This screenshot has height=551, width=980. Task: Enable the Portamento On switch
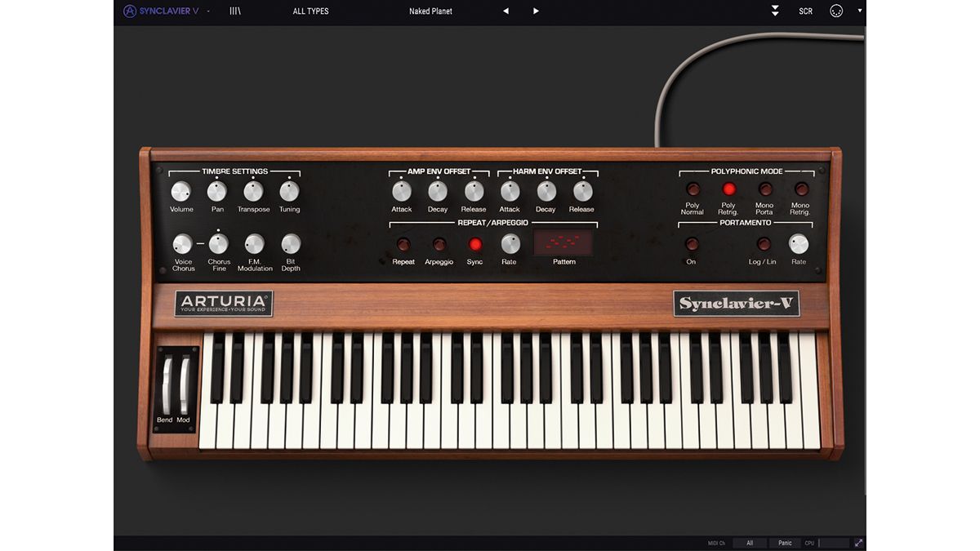tap(691, 243)
